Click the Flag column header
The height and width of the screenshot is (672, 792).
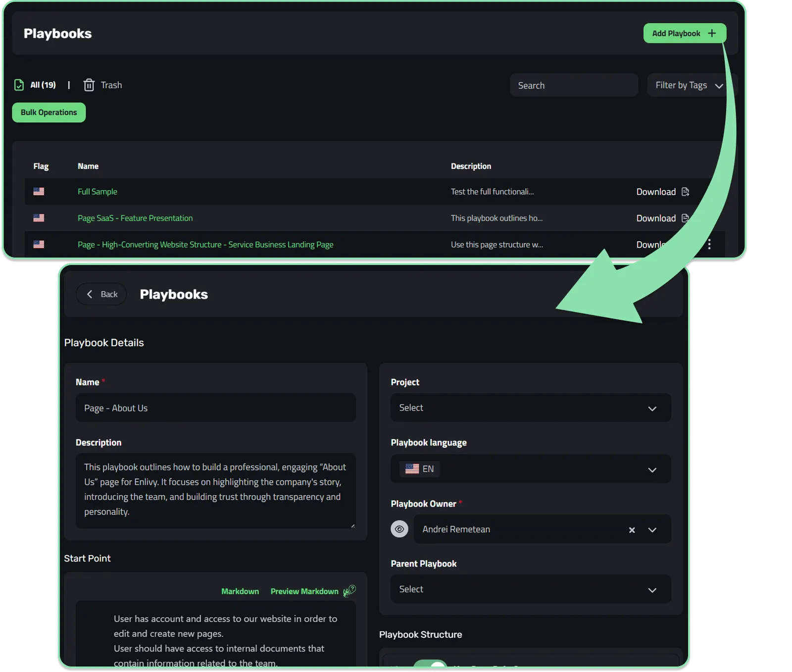click(x=41, y=166)
